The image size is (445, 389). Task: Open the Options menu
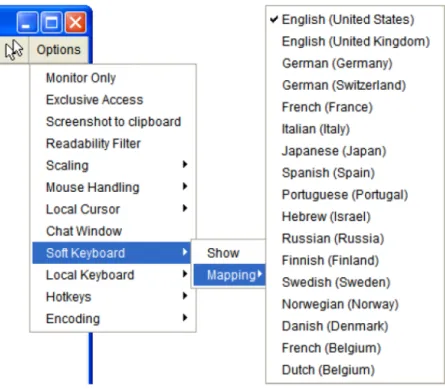pyautogui.click(x=59, y=50)
